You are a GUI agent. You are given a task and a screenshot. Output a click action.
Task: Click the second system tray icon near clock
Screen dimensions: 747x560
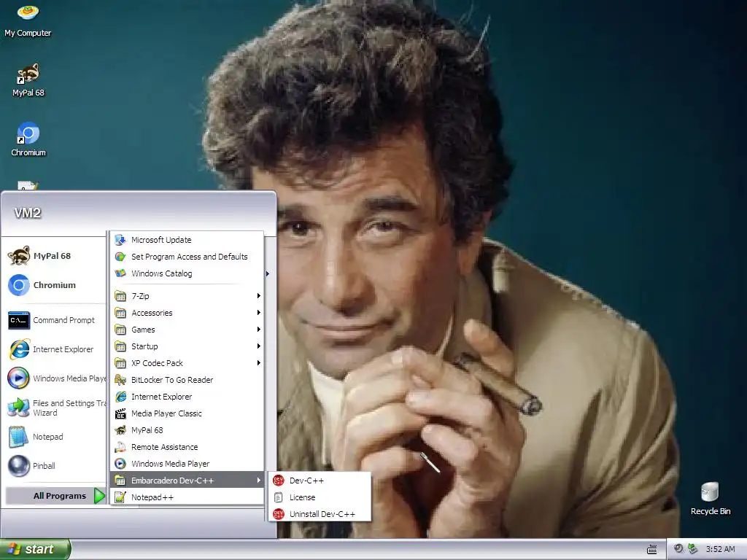(692, 549)
